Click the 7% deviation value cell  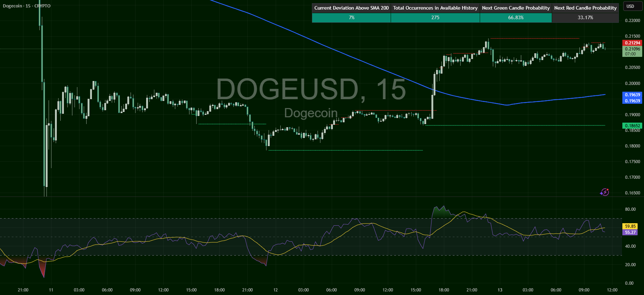(351, 17)
